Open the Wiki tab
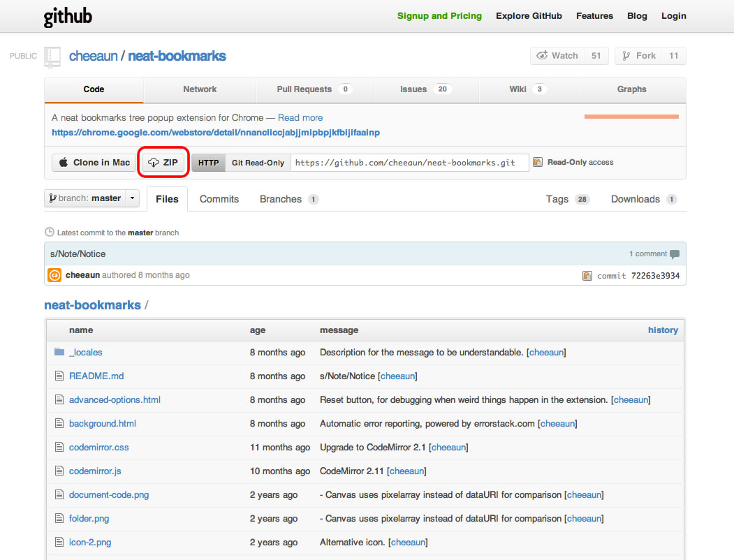Viewport: 734px width, 560px height. click(527, 89)
